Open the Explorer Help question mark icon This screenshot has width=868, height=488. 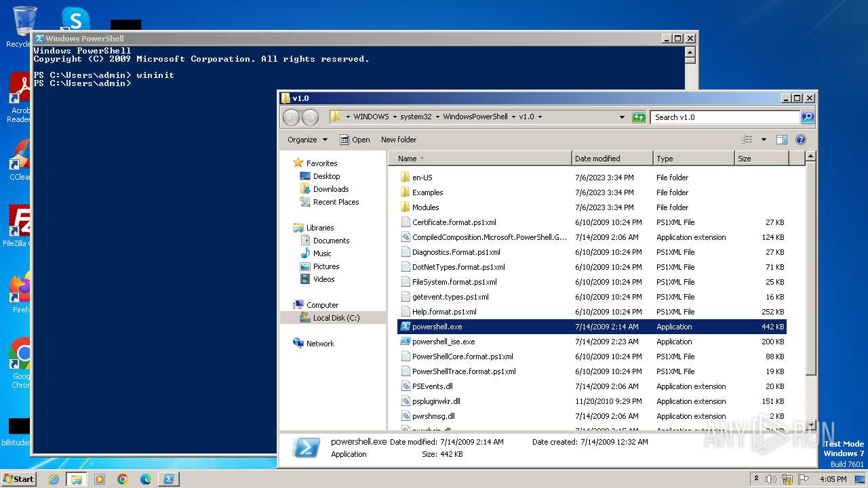click(800, 140)
